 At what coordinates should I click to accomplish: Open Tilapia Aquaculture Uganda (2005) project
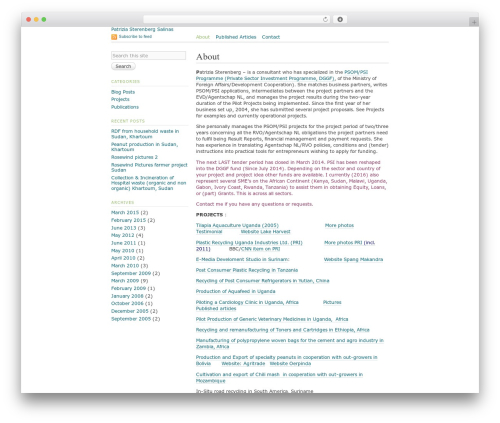(237, 225)
